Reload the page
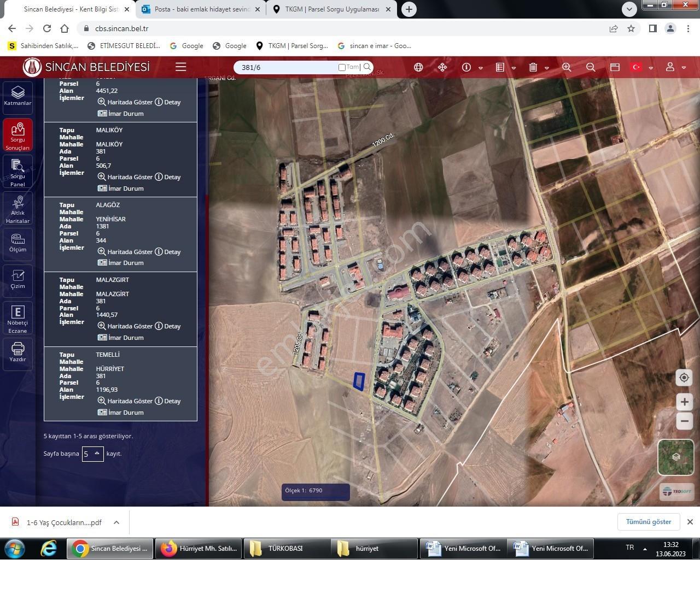 pyautogui.click(x=47, y=28)
